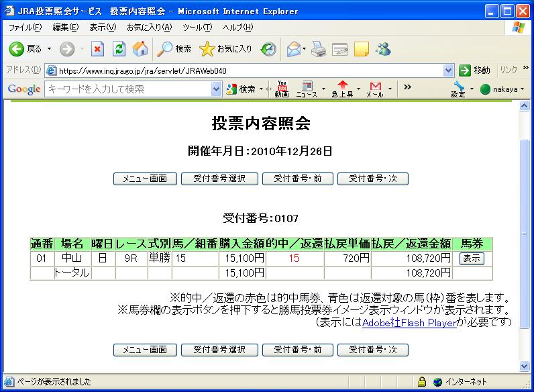Click the Edit page icon
The height and width of the screenshot is (392, 534).
(340, 50)
